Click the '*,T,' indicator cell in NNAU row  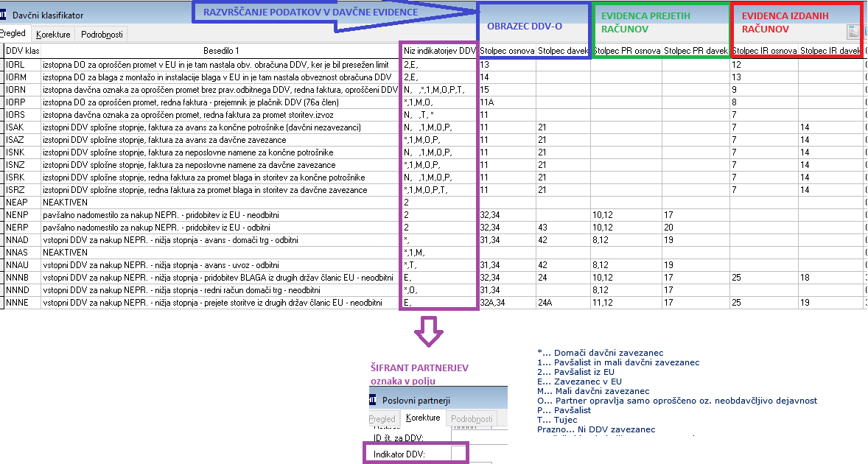(x=440, y=265)
